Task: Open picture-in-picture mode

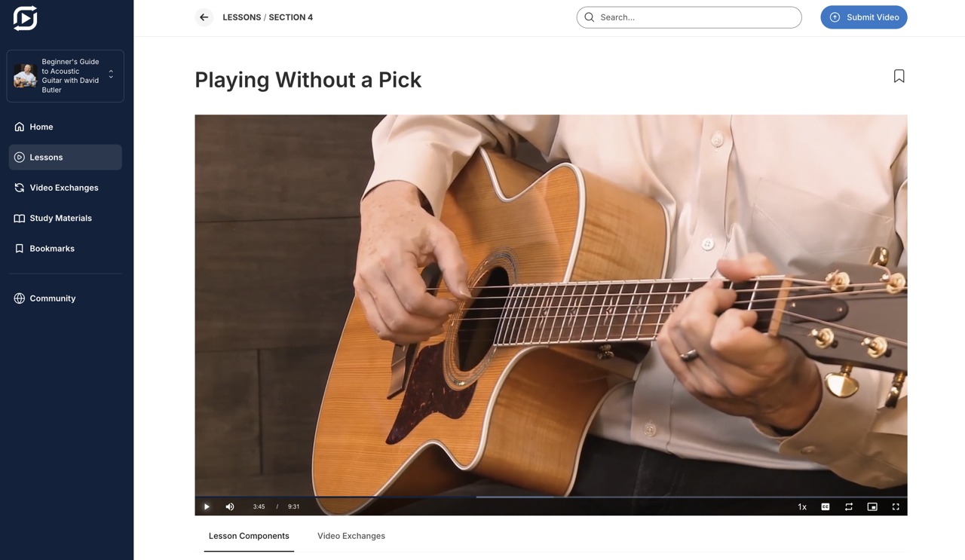Action: [872, 506]
